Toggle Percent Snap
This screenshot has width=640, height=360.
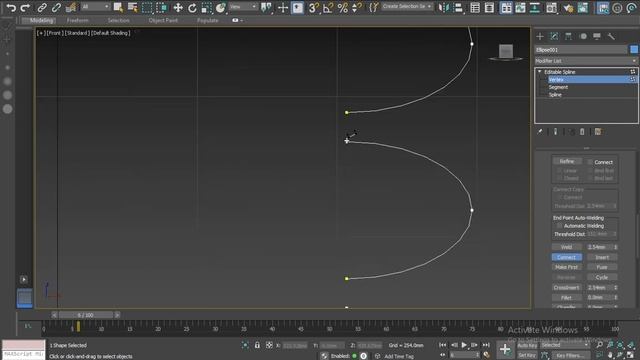(342, 7)
